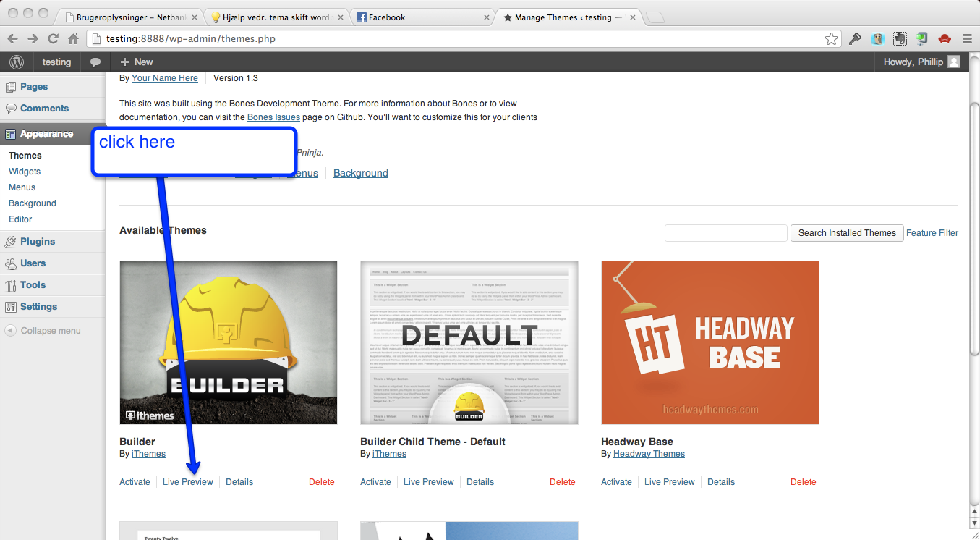Click the Settings sidebar icon

(11, 307)
